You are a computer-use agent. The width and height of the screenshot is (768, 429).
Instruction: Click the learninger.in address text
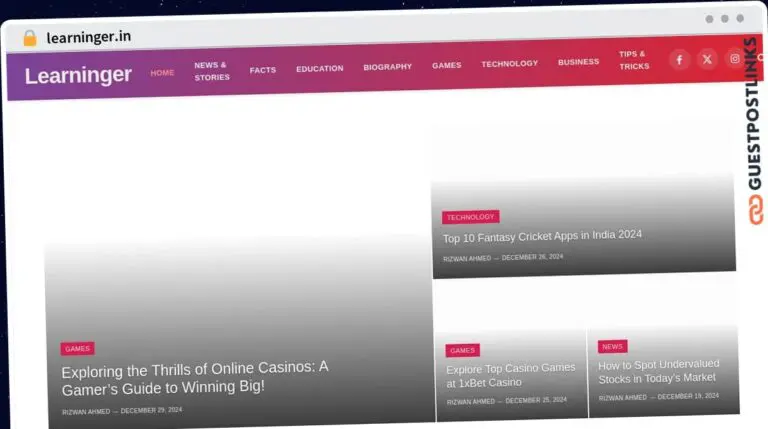pos(89,37)
